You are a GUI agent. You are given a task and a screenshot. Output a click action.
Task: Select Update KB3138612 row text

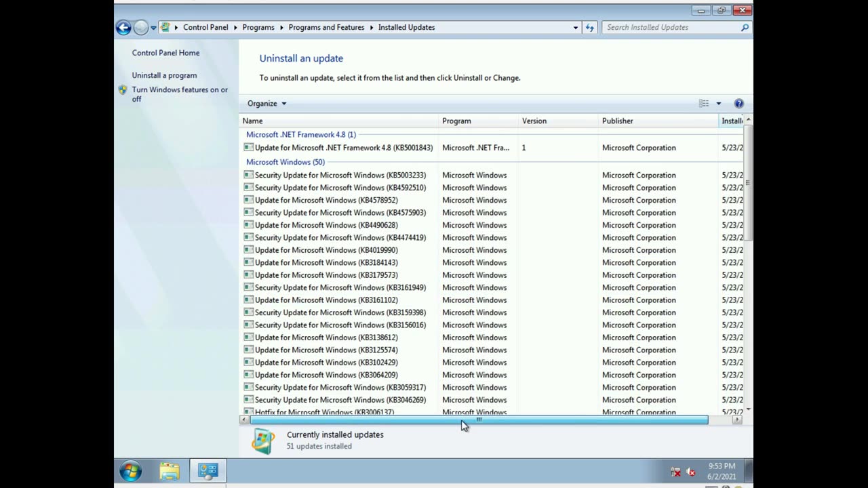[326, 338]
